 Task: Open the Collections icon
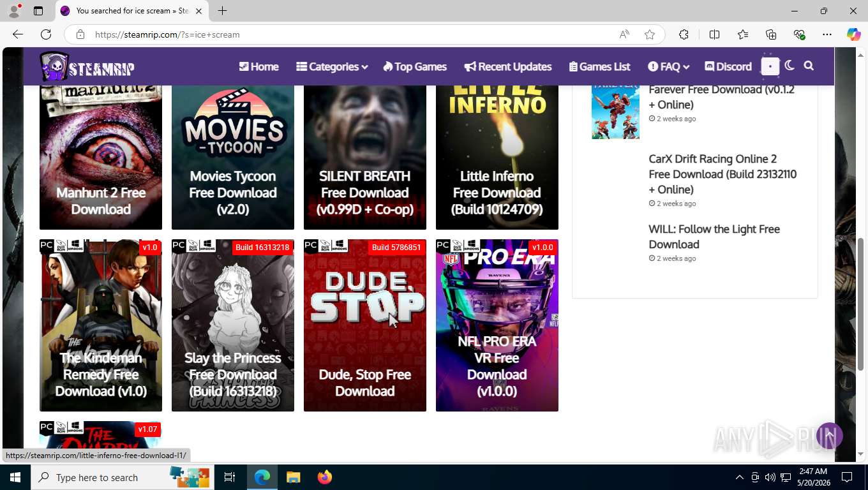(771, 34)
